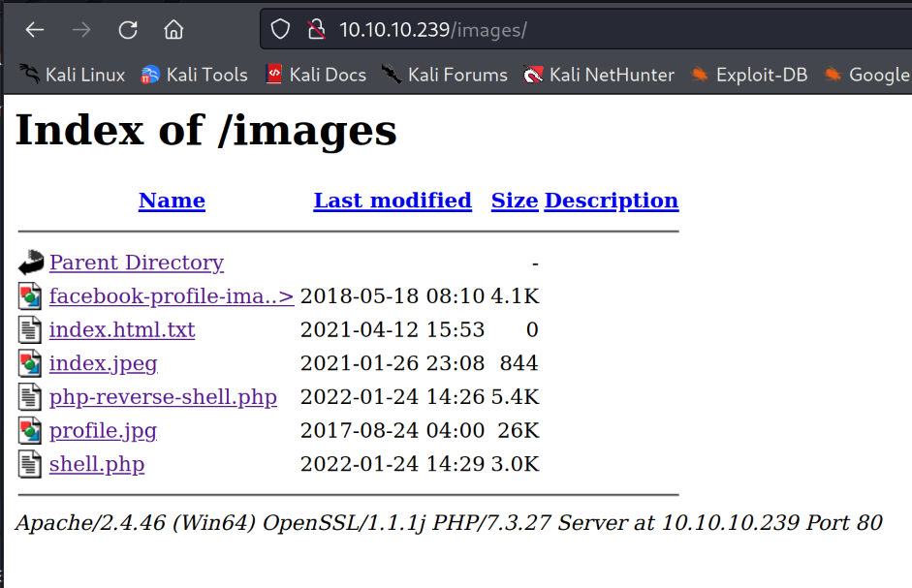This screenshot has width=912, height=588.
Task: Sort listing by Last modified header
Action: (x=393, y=201)
